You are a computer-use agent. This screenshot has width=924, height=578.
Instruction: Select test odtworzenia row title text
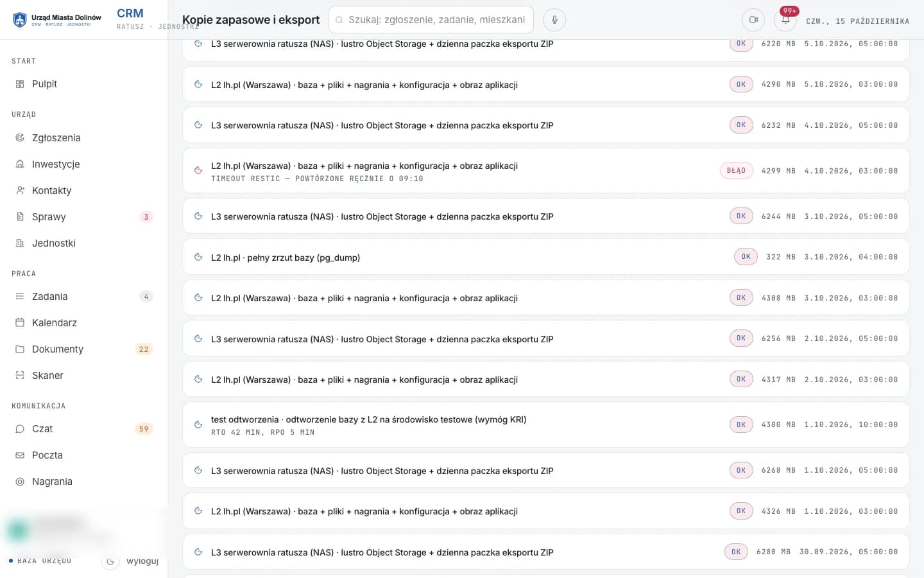click(369, 419)
